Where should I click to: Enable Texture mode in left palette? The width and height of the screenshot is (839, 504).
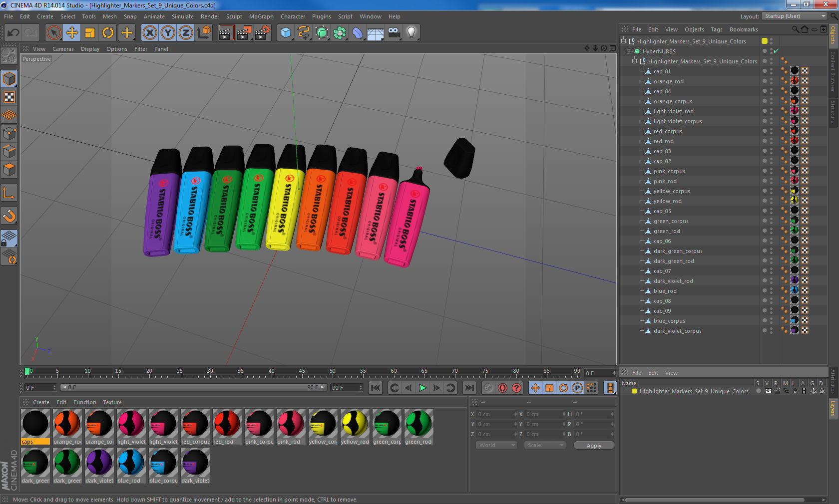coord(9,97)
